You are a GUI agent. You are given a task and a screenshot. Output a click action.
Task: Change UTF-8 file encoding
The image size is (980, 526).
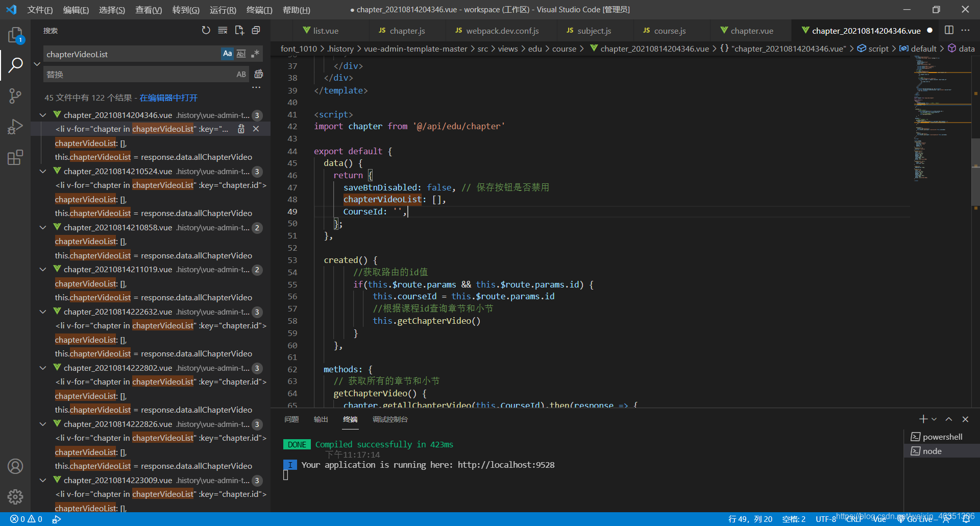tap(826, 519)
